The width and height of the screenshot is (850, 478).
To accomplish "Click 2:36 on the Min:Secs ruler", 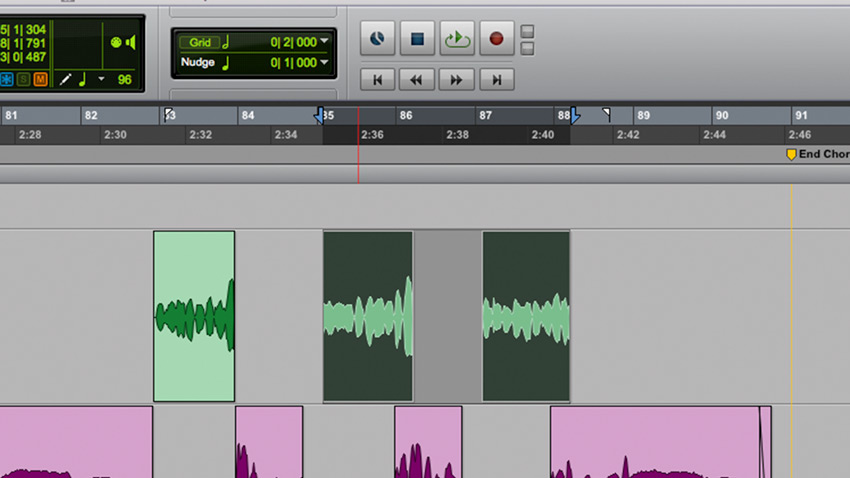I will (372, 135).
